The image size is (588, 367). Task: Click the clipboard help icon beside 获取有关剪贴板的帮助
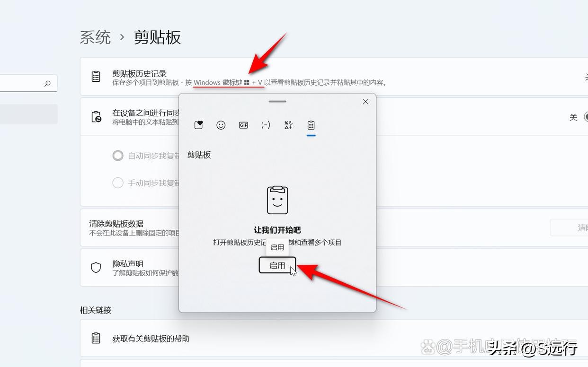pos(96,339)
